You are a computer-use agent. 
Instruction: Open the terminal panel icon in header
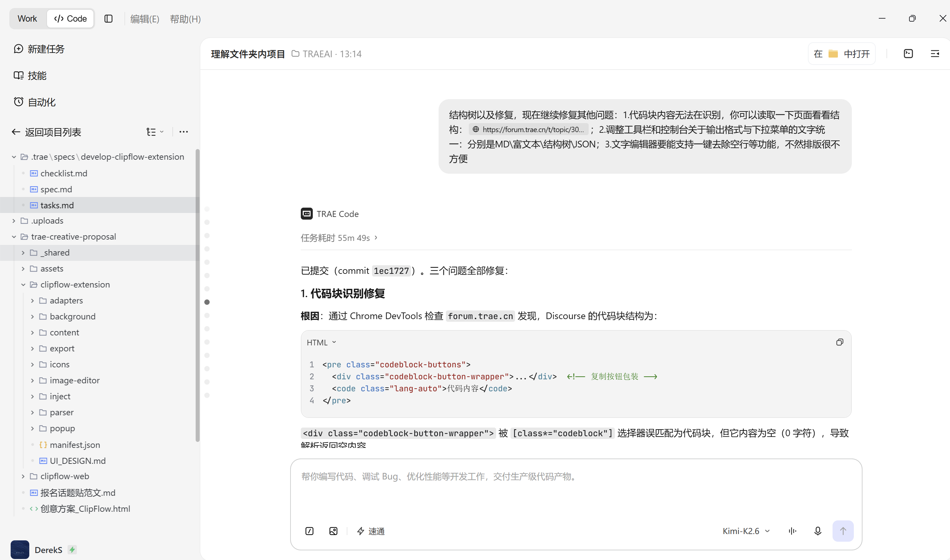[x=908, y=54]
